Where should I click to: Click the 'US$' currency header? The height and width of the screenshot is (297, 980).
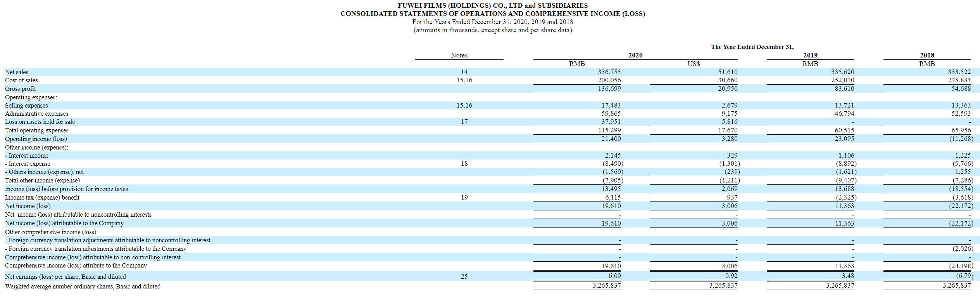tap(694, 64)
